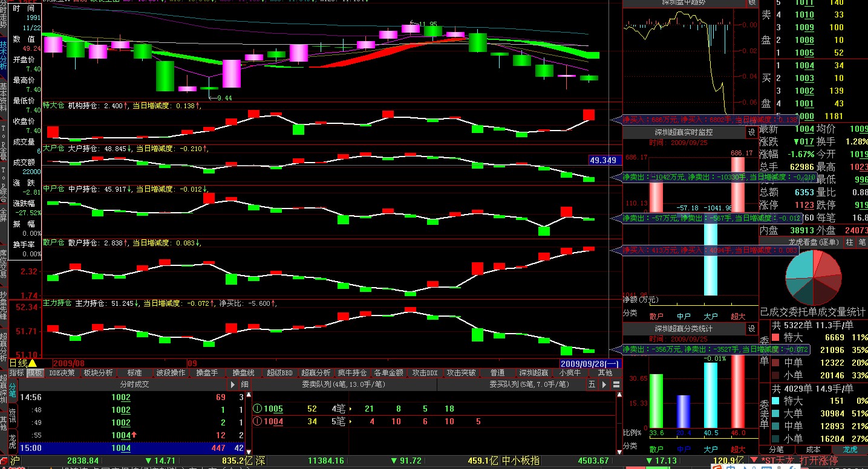Click the cyan swatch beside 特大 151
This screenshot has width=868, height=469.
776,401
